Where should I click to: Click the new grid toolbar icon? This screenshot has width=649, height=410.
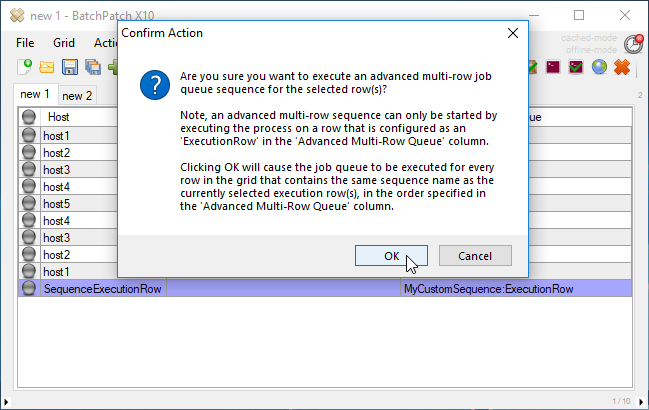(x=25, y=68)
